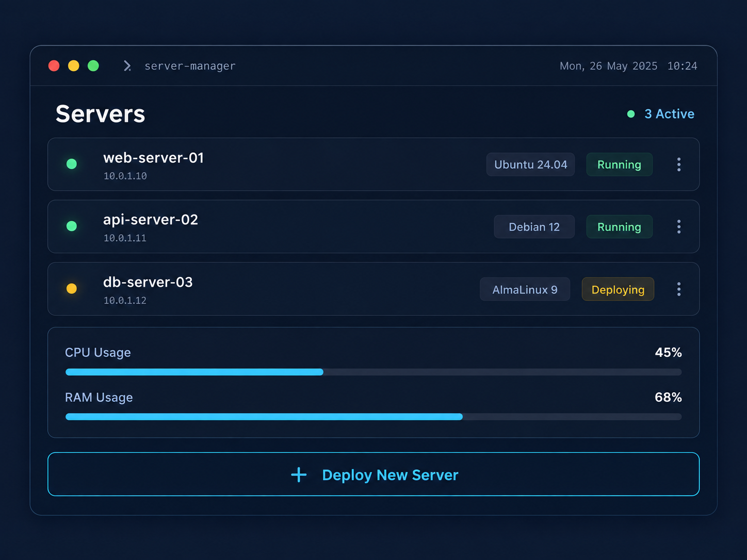Screen dimensions: 747x560
Task: Click the yellow status dot of db-server-03
Action: click(72, 289)
